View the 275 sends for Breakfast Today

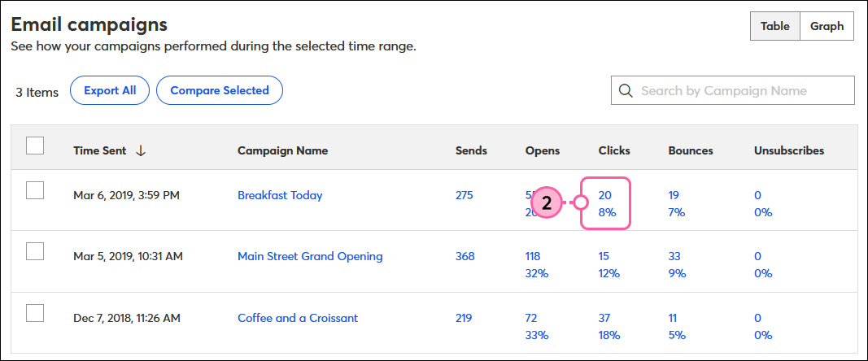[464, 195]
